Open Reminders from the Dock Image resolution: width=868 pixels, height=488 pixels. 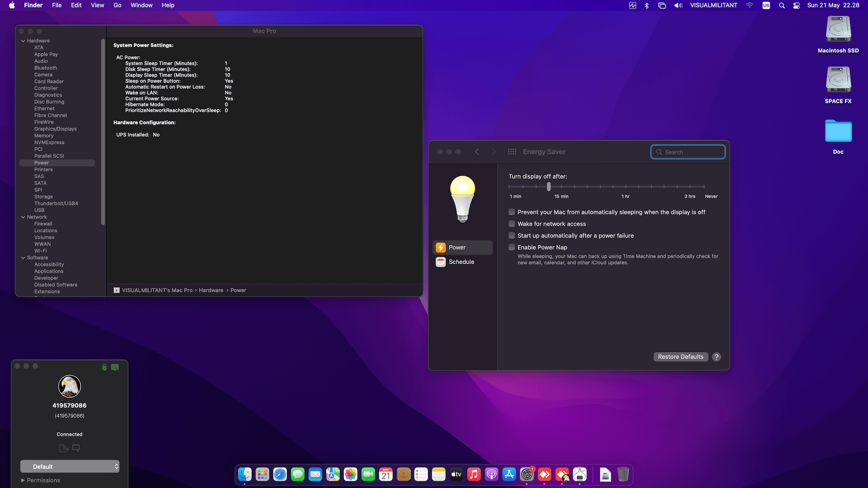[421, 474]
